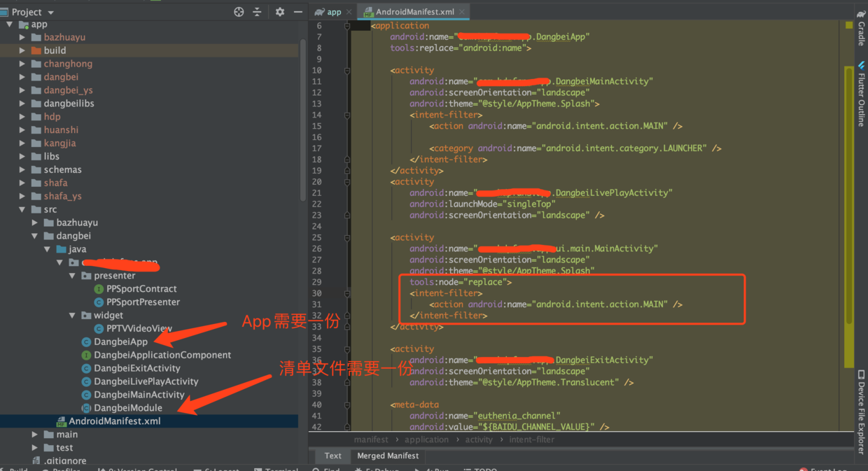Click the Collapse All icon in Project panel
This screenshot has height=471, width=868.
[x=257, y=12]
